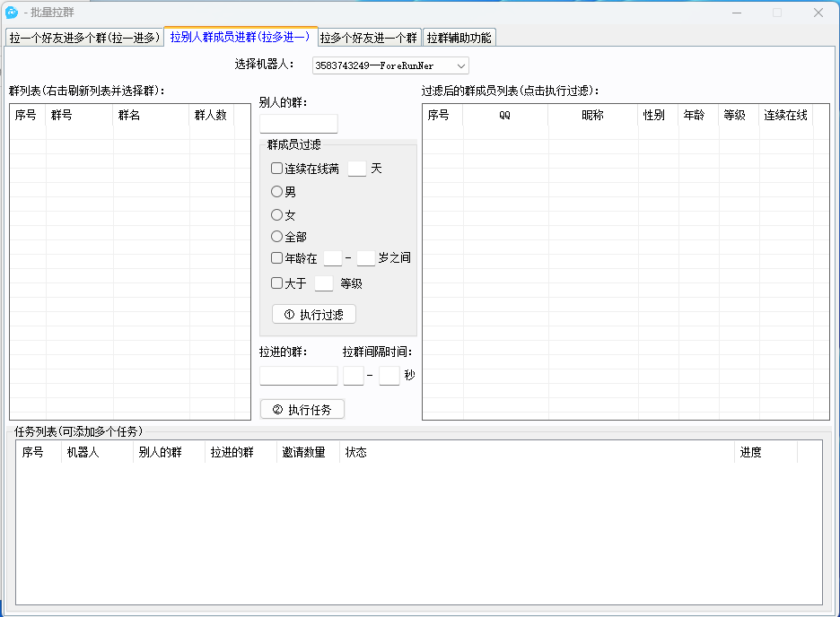Click the app icon in title bar
Viewport: 840px width, 617px height.
(12, 13)
